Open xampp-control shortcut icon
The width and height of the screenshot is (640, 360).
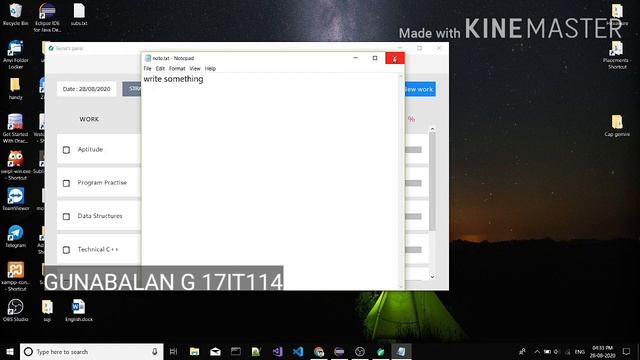16,276
